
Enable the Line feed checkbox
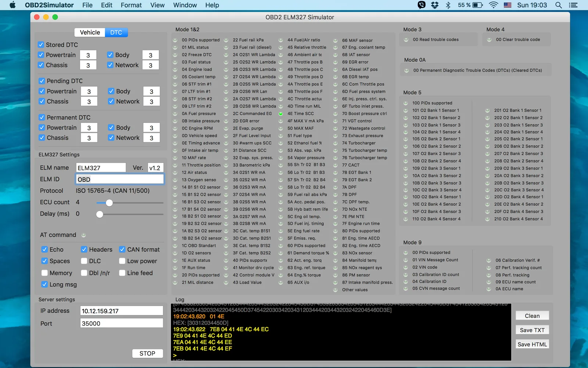[x=122, y=273]
